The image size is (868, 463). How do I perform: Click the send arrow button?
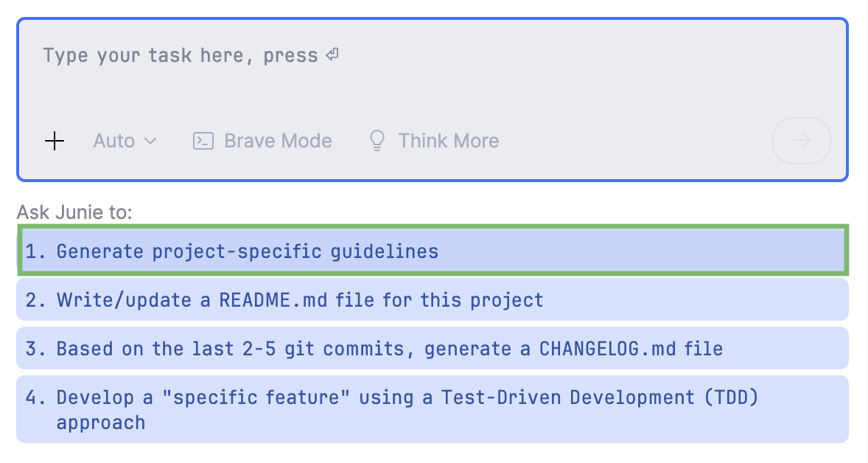tap(802, 141)
